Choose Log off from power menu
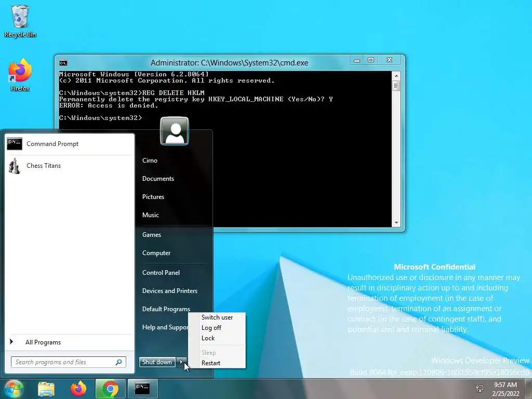532x399 pixels. (x=217, y=328)
